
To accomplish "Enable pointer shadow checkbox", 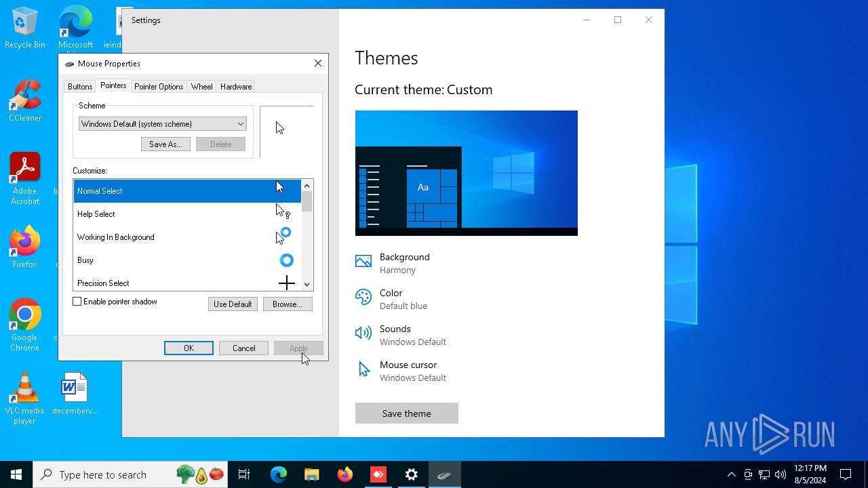I will (77, 302).
